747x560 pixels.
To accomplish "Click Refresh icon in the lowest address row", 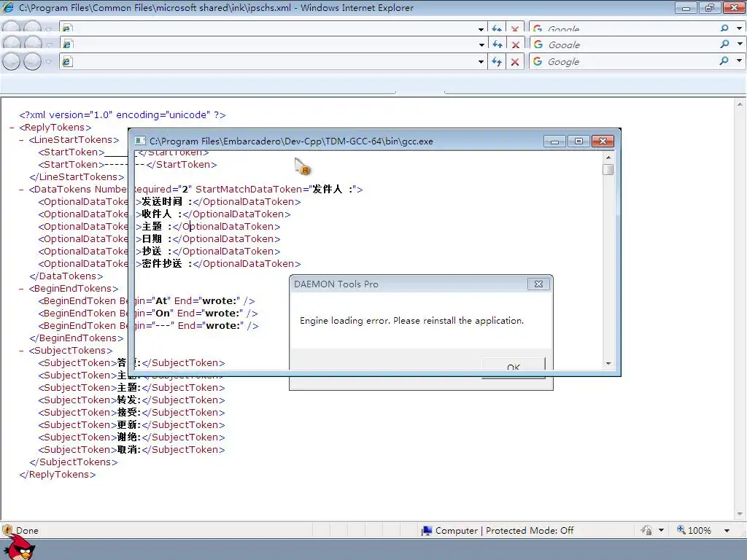I will 497,62.
